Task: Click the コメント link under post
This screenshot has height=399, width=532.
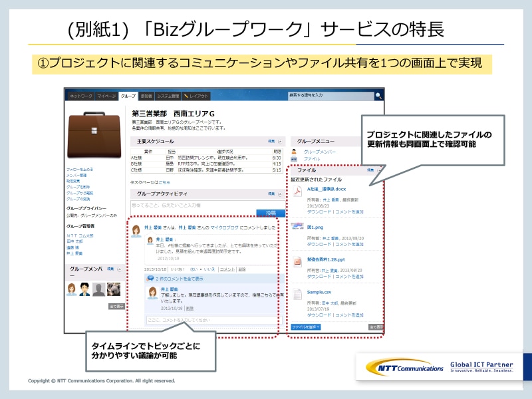Action: coord(227,269)
